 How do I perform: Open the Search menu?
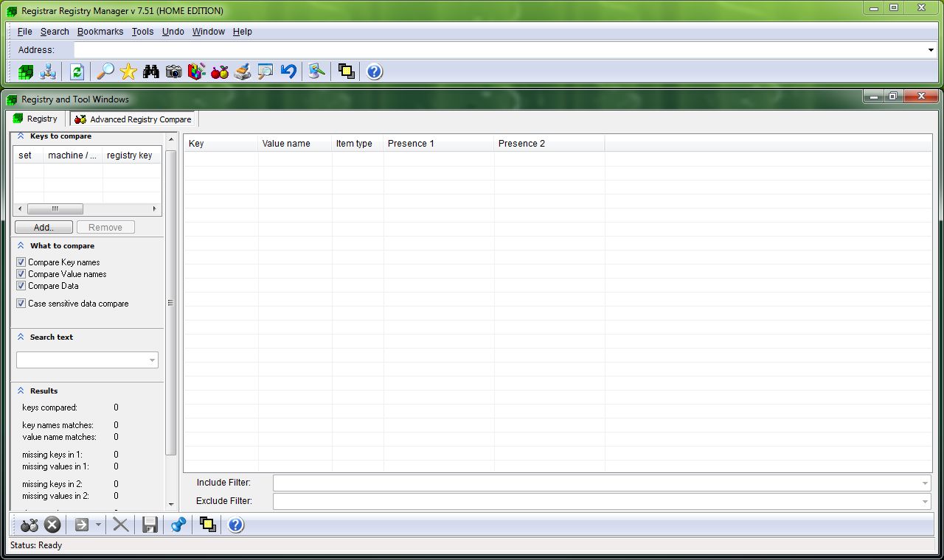(x=55, y=32)
